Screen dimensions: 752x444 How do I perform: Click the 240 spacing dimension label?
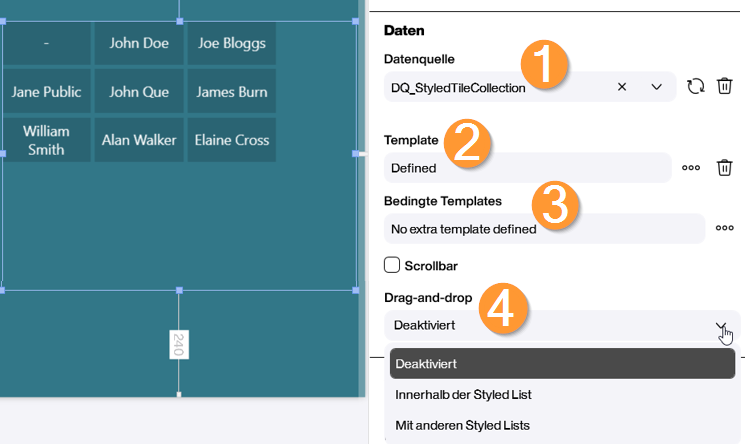[179, 345]
